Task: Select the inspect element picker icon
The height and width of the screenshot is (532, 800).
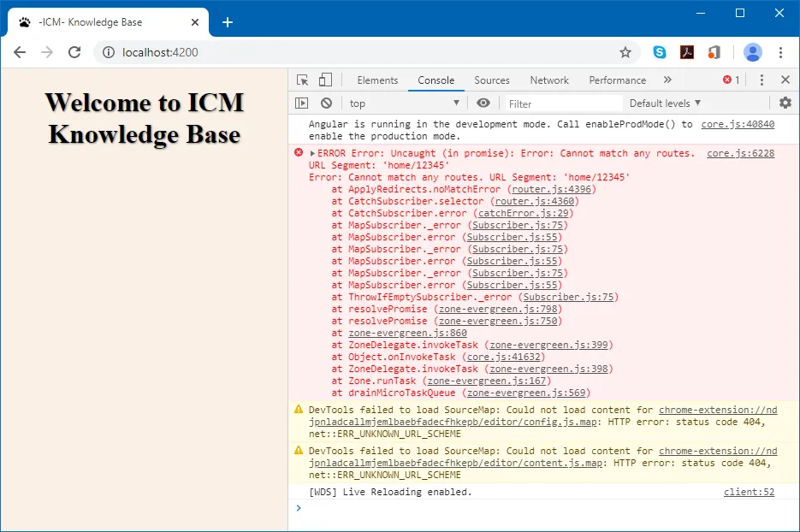Action: pos(302,80)
